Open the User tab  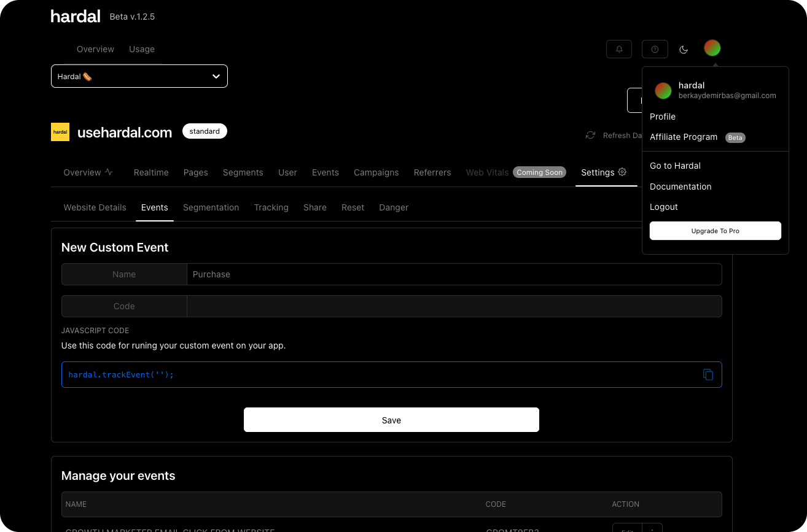(287, 172)
